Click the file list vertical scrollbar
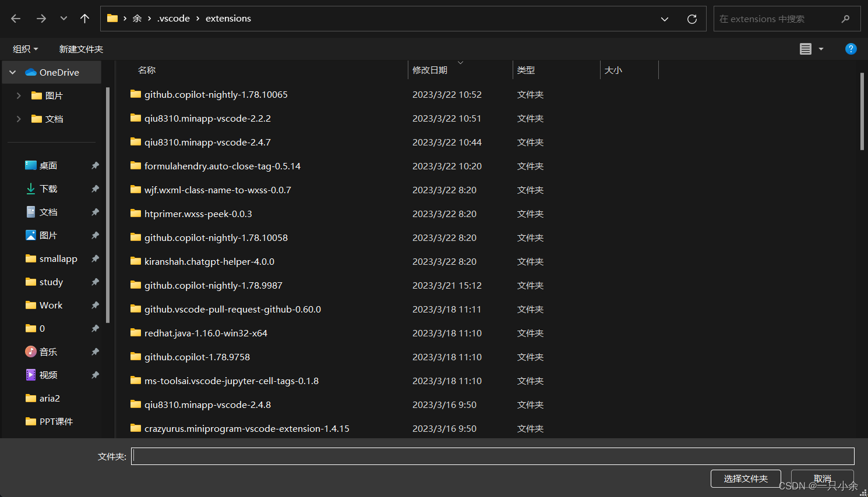This screenshot has width=868, height=497. point(862,112)
